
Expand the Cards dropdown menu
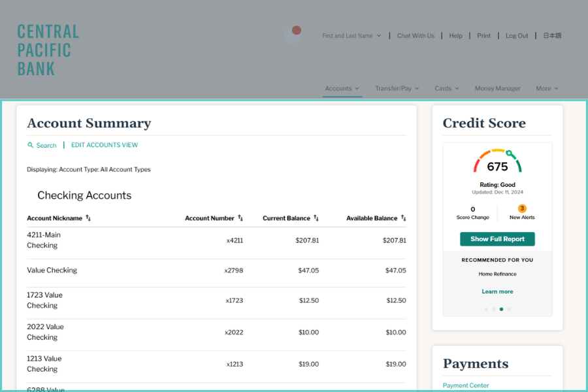pyautogui.click(x=447, y=88)
